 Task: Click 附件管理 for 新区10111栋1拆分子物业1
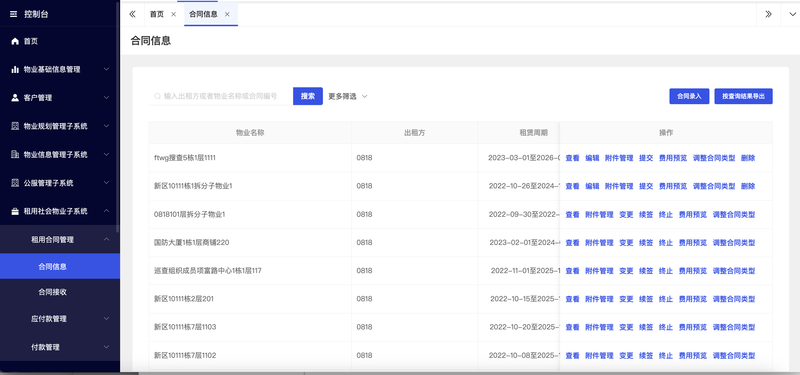[x=619, y=186]
